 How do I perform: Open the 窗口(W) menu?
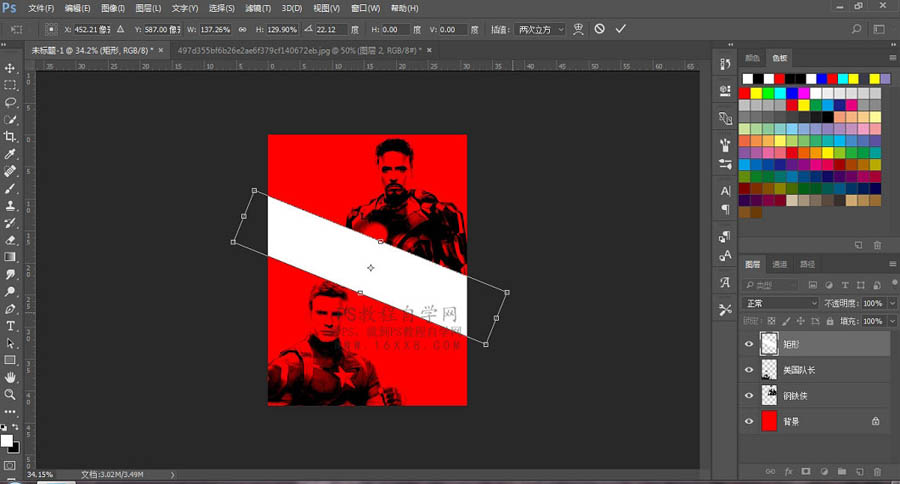365,8
